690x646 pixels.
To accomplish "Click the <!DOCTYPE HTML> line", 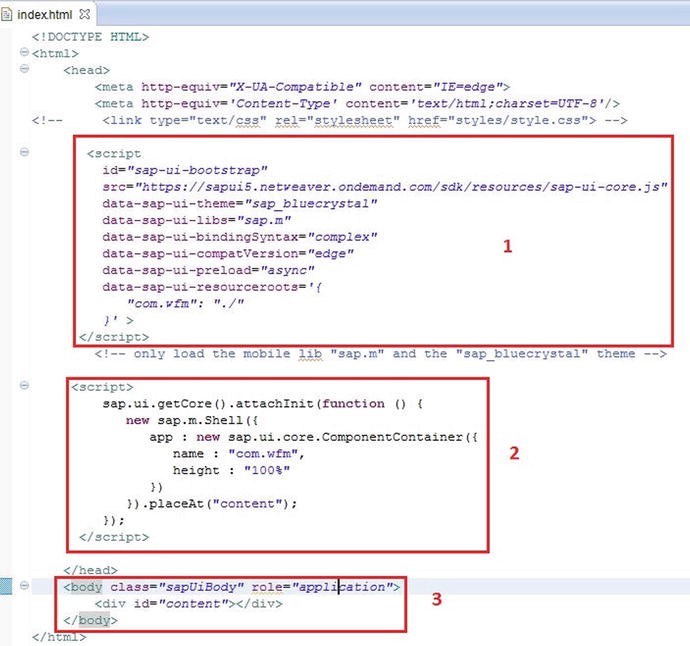I will pos(91,37).
